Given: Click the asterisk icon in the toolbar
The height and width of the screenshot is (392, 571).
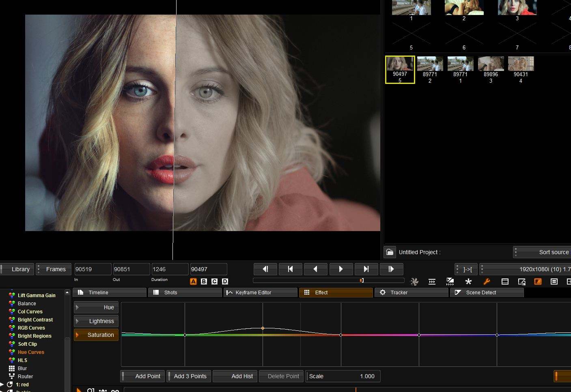Looking at the screenshot, I should point(468,281).
